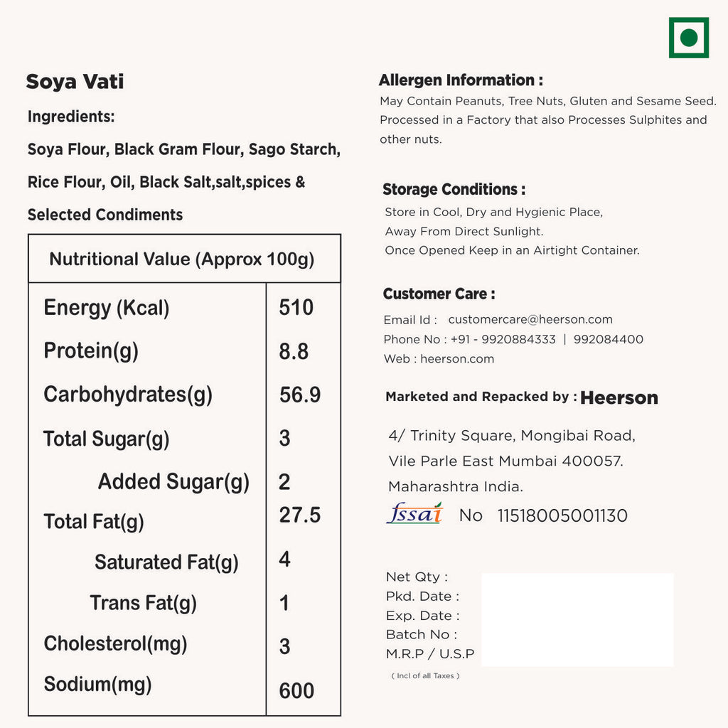Image resolution: width=728 pixels, height=728 pixels.
Task: Click the green vegetarian mark icon
Action: [x=688, y=38]
